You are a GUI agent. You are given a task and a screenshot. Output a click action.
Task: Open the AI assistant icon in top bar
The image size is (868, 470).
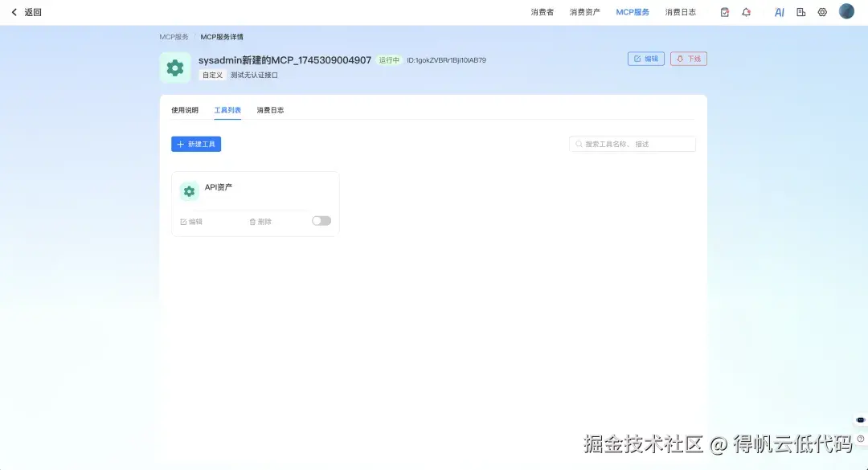tap(780, 11)
